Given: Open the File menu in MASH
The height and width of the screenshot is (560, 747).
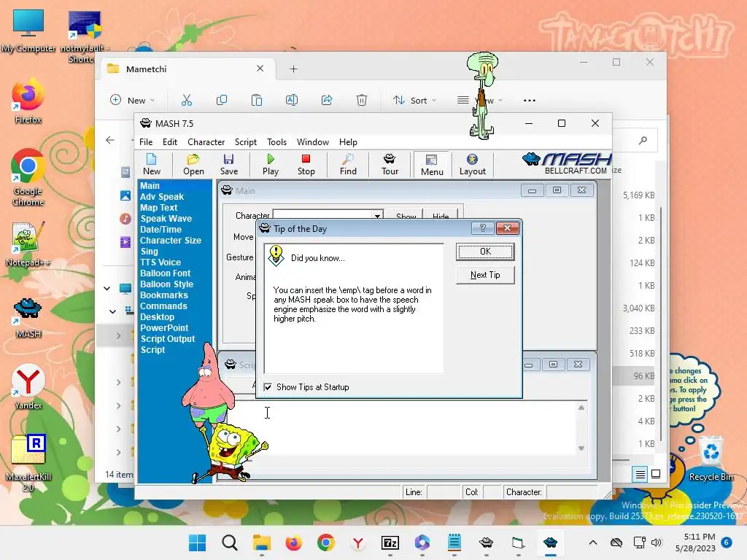Looking at the screenshot, I should click(x=146, y=142).
